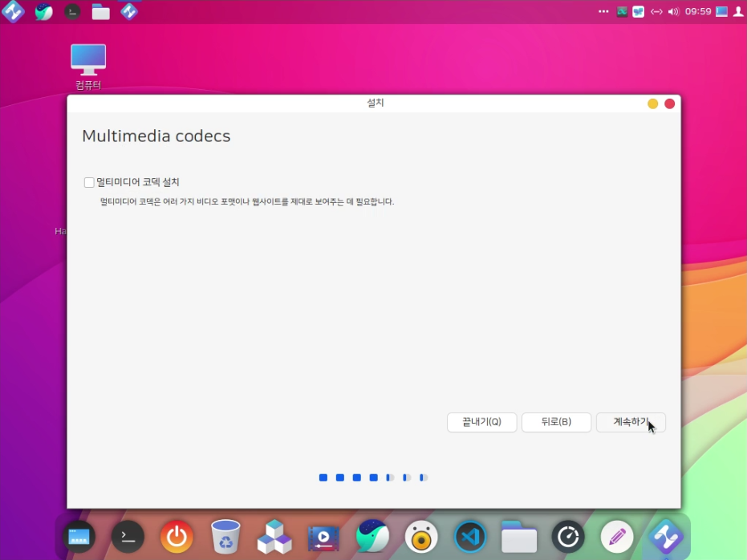Launch Visual Studio Code from the dock
This screenshot has height=560, width=747.
pos(470,536)
